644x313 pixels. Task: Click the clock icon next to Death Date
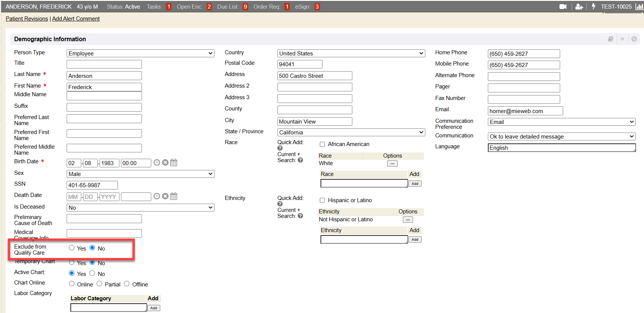pyautogui.click(x=157, y=196)
